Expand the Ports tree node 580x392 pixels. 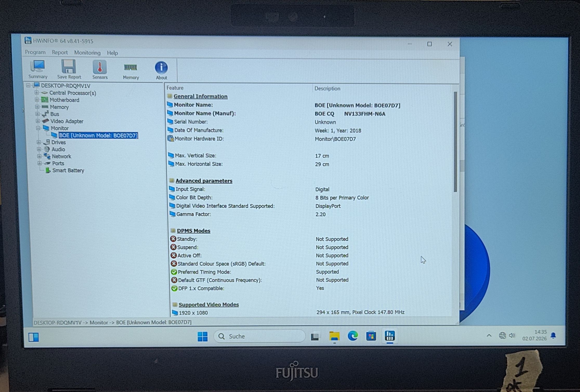tap(40, 163)
